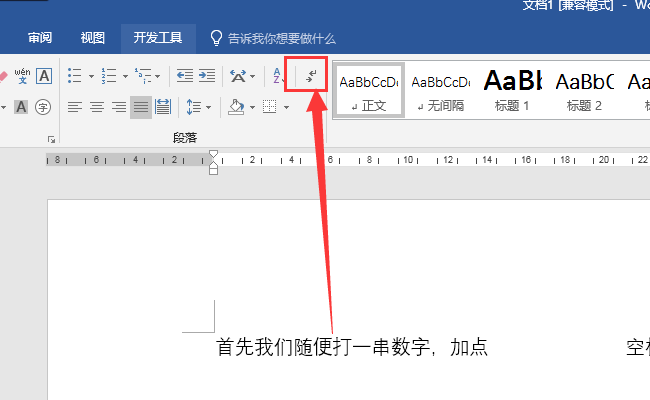Screen dimensions: 650x400
Task: Expand the multilevel list dropdown arrow
Action: pyautogui.click(x=158, y=76)
